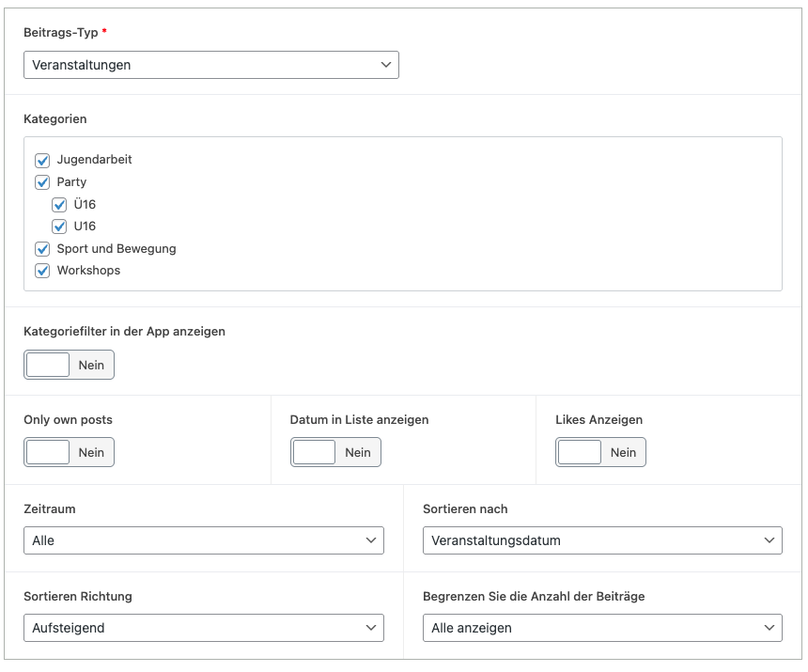Open the Begrenzen Sie die Anzahl dropdown
The image size is (808, 672).
point(602,628)
